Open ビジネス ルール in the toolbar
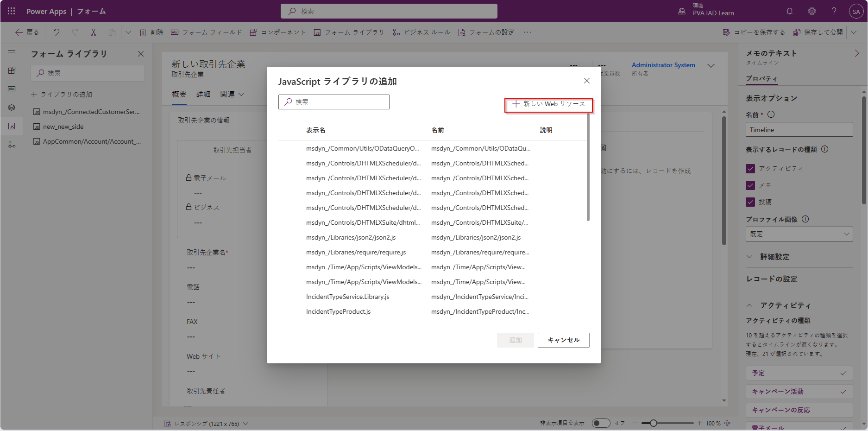This screenshot has width=868, height=431. pyautogui.click(x=421, y=32)
